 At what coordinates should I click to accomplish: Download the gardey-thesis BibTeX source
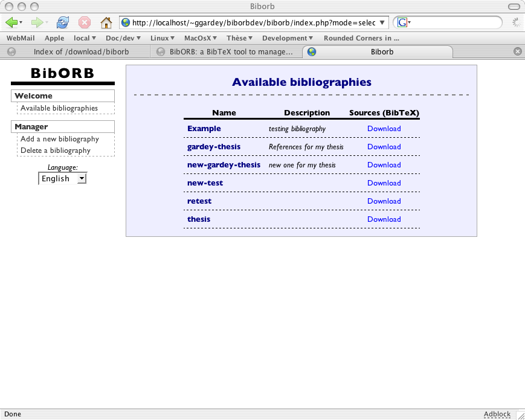click(x=384, y=147)
